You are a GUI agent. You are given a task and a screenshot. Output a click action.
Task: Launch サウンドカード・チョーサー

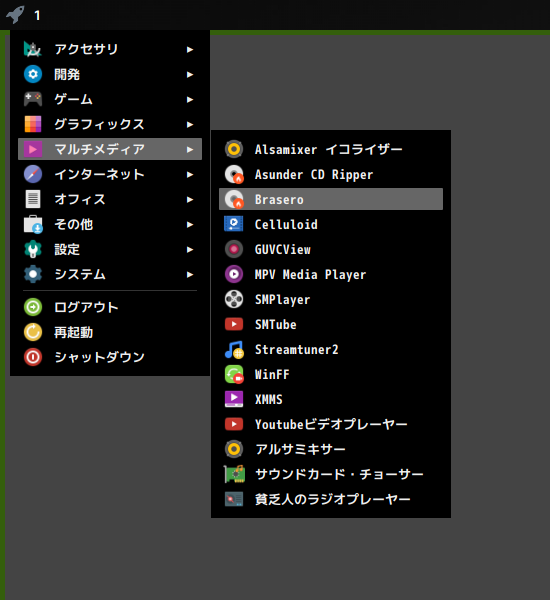[x=331, y=474]
